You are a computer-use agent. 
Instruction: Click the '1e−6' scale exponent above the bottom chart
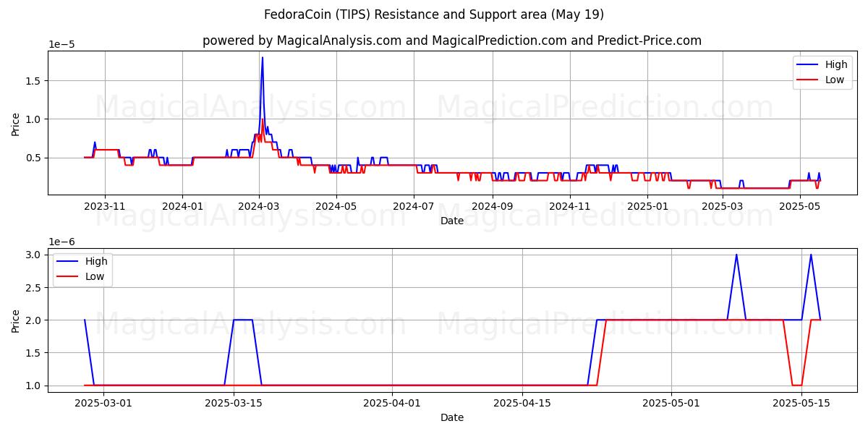[x=61, y=242]
